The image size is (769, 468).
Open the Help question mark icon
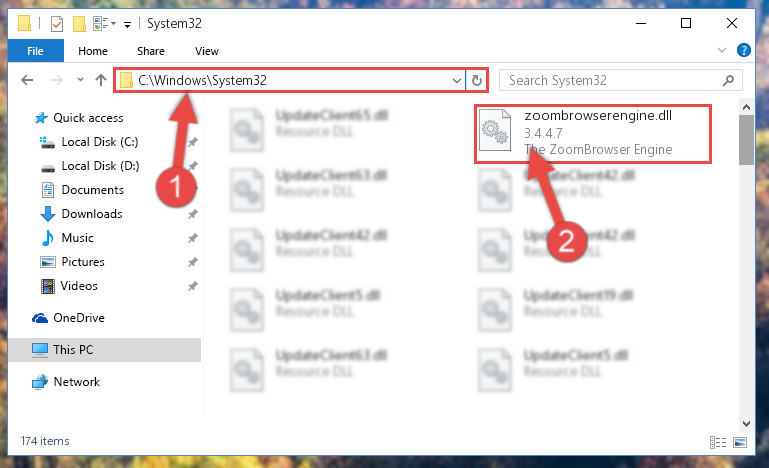tap(743, 50)
